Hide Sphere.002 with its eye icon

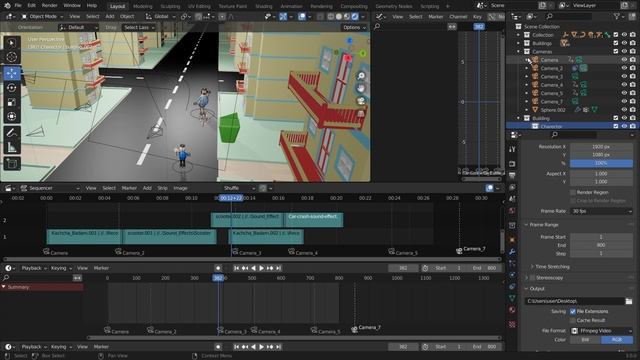pos(624,110)
